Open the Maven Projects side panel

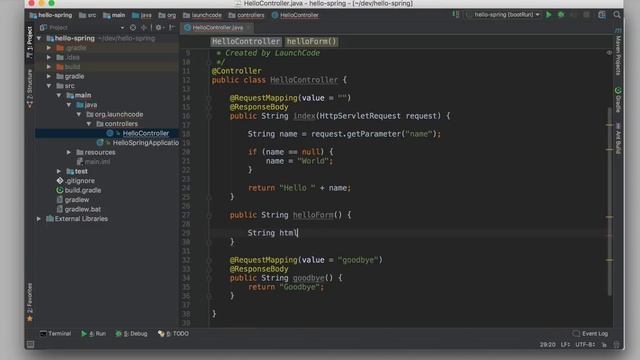tap(618, 52)
